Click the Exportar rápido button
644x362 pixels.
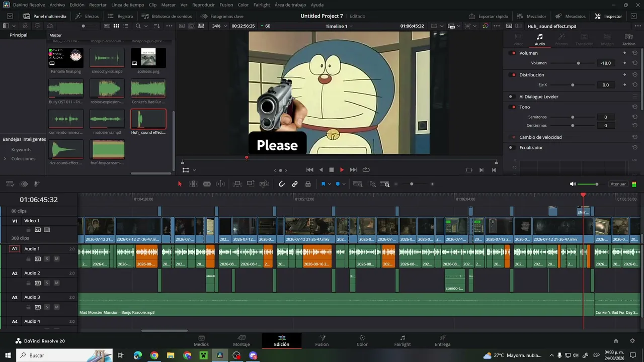click(489, 16)
